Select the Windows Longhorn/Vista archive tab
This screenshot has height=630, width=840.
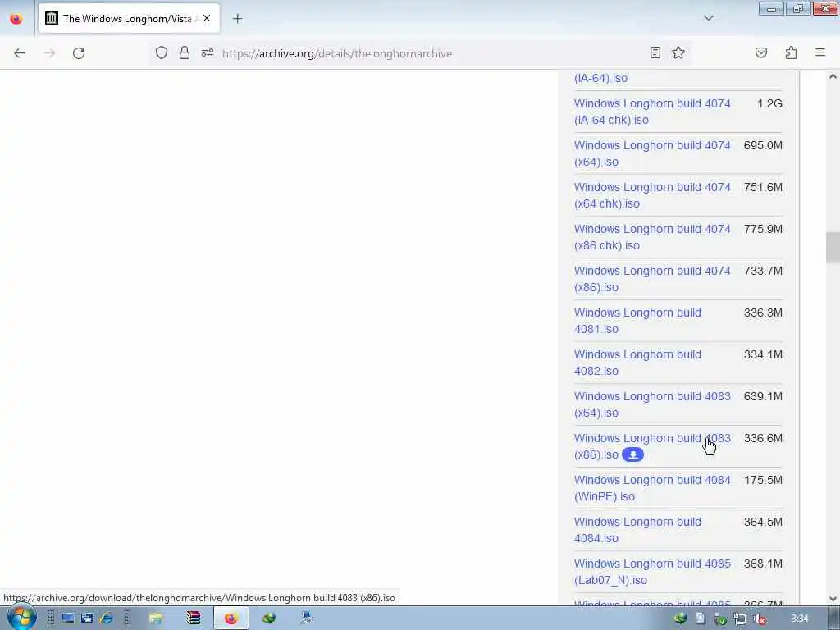129,18
